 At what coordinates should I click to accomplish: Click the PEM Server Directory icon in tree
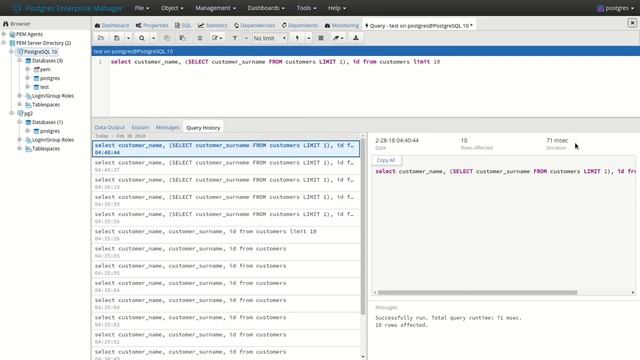(12, 43)
